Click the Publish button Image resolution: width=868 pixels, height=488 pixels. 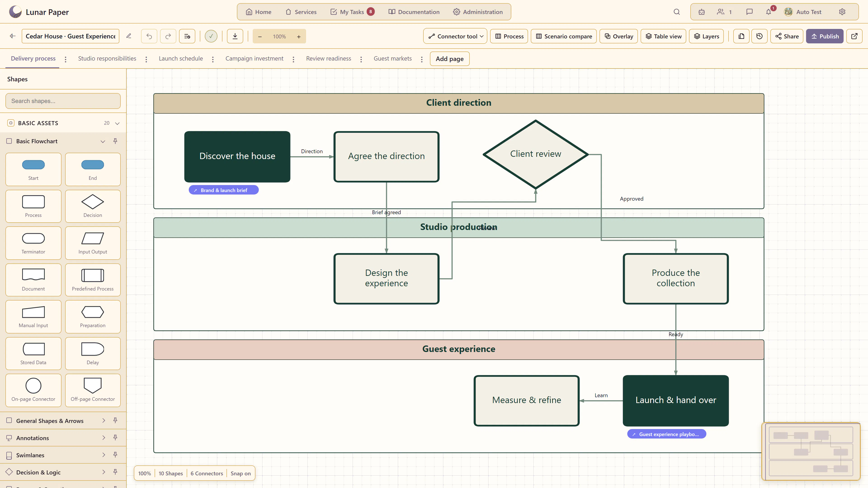(x=825, y=36)
